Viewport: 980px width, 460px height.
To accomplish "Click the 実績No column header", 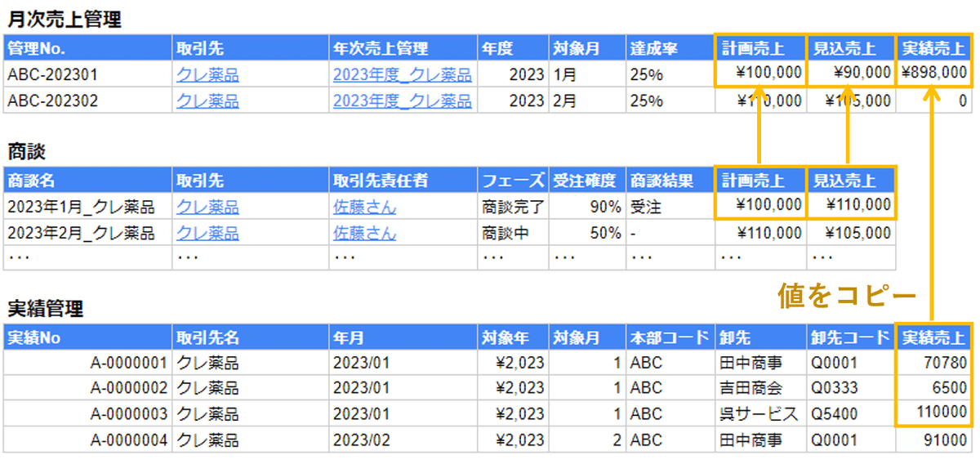I will tap(88, 337).
